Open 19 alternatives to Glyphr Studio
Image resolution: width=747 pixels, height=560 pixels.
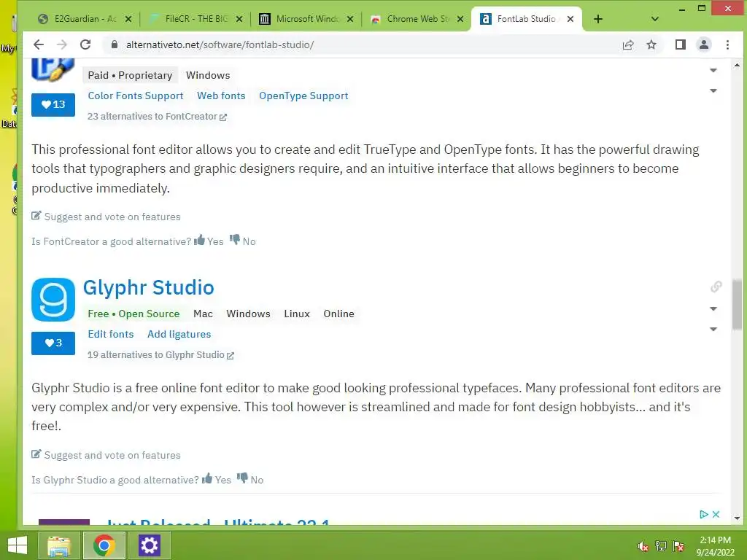pos(160,355)
